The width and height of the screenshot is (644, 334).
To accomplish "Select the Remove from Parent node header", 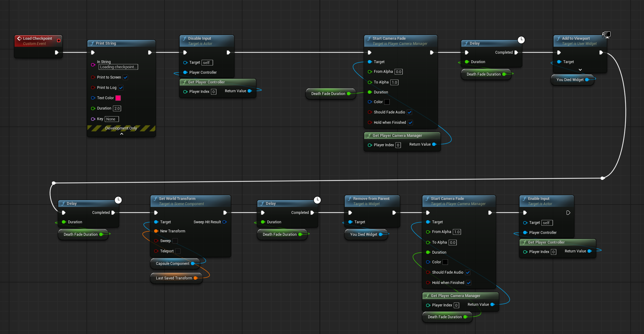I will click(371, 199).
